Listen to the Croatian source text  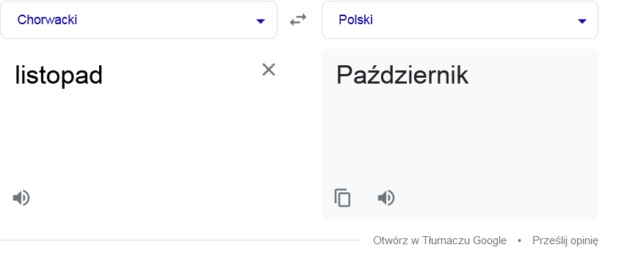[x=21, y=198]
